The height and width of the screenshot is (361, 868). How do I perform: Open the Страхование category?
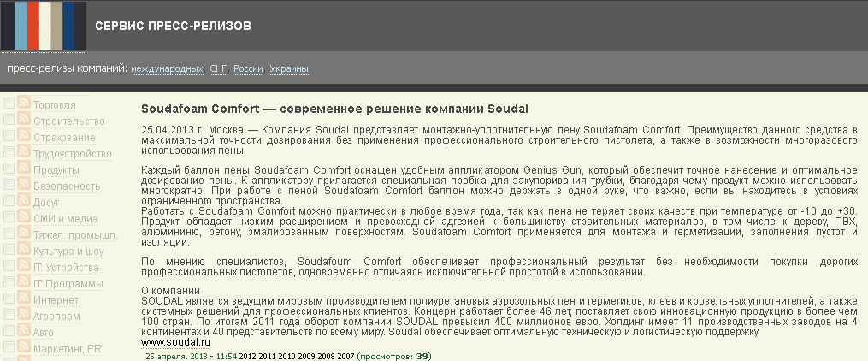point(64,138)
